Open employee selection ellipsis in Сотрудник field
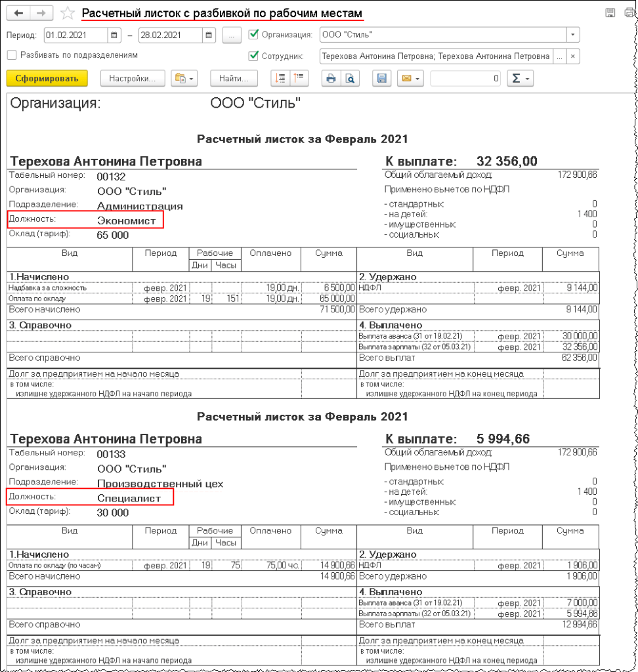 pos(559,56)
